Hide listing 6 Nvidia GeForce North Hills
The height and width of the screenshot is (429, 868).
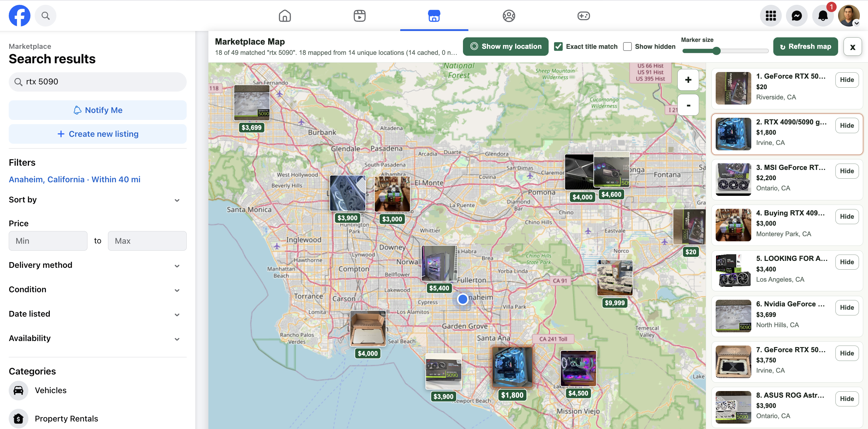[847, 308]
